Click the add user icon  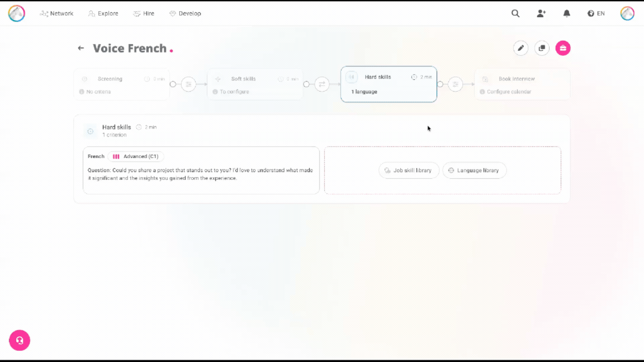(x=541, y=13)
